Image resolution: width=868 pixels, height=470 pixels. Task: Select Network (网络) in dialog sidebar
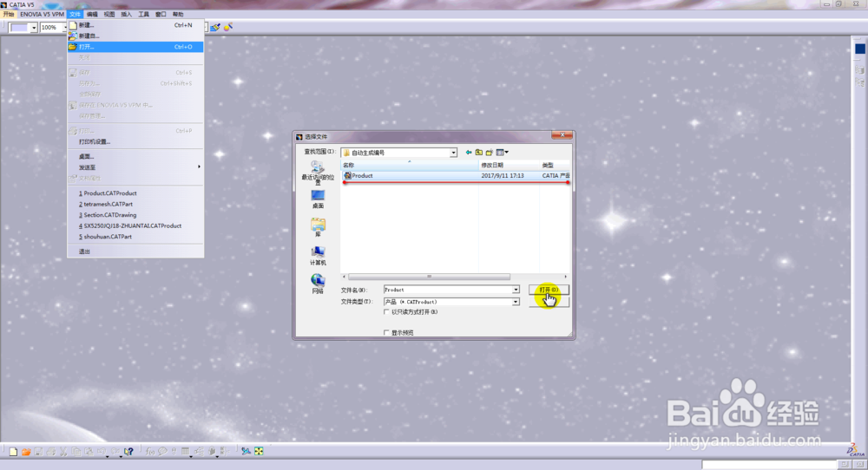click(x=318, y=284)
